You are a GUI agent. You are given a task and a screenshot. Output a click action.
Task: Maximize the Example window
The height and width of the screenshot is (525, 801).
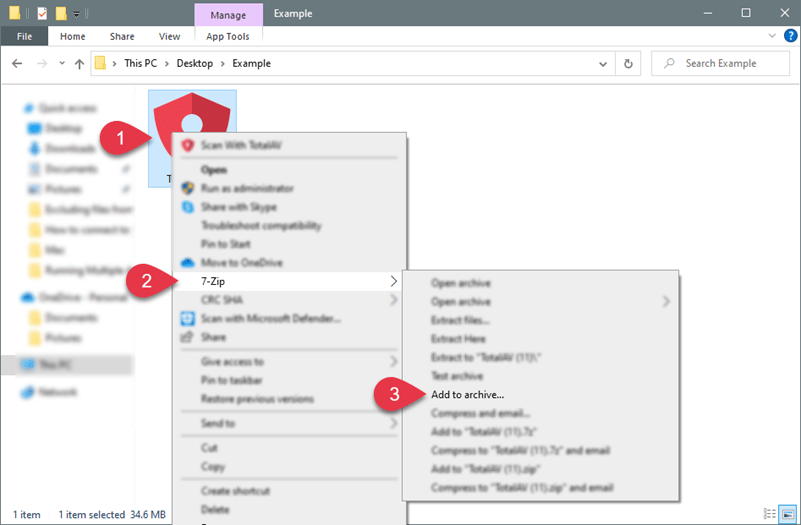(x=746, y=13)
